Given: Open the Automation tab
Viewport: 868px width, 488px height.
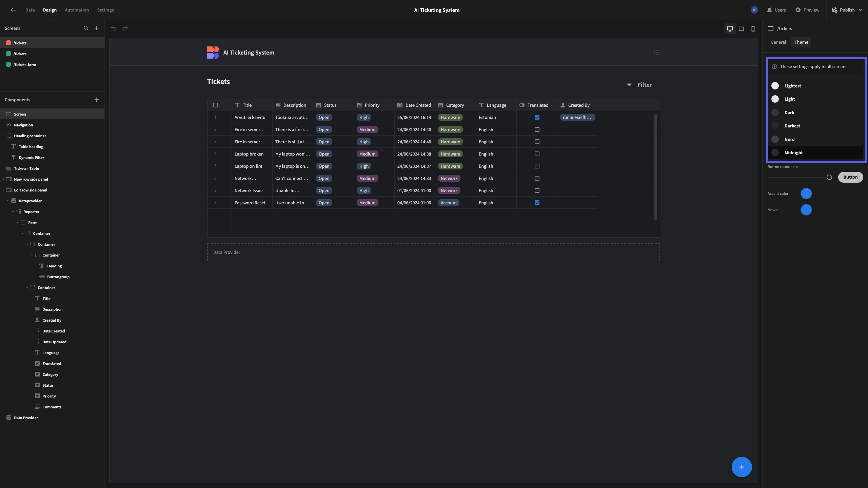Looking at the screenshot, I should coord(77,10).
